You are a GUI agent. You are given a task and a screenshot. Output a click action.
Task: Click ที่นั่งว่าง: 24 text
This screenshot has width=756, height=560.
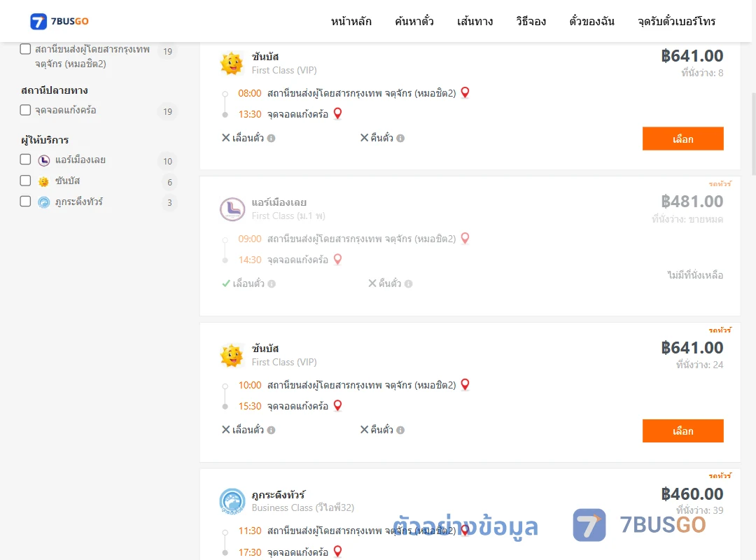[699, 365]
